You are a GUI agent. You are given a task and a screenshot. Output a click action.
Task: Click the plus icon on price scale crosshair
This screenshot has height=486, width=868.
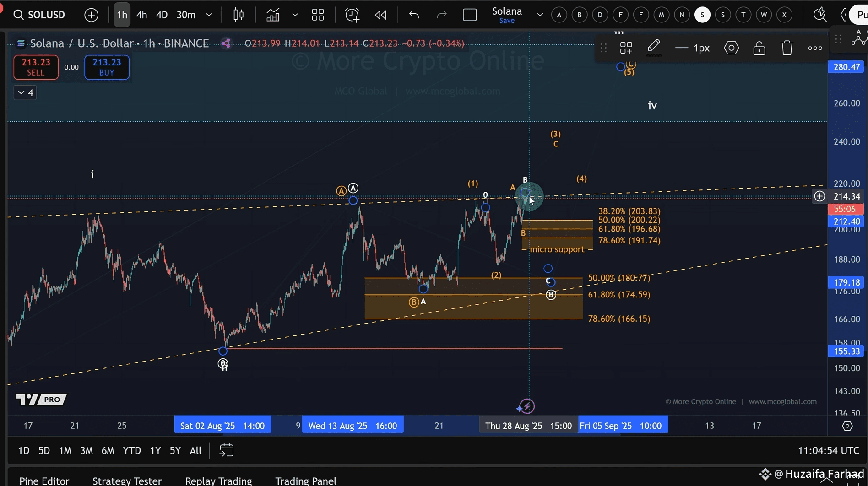click(x=819, y=196)
